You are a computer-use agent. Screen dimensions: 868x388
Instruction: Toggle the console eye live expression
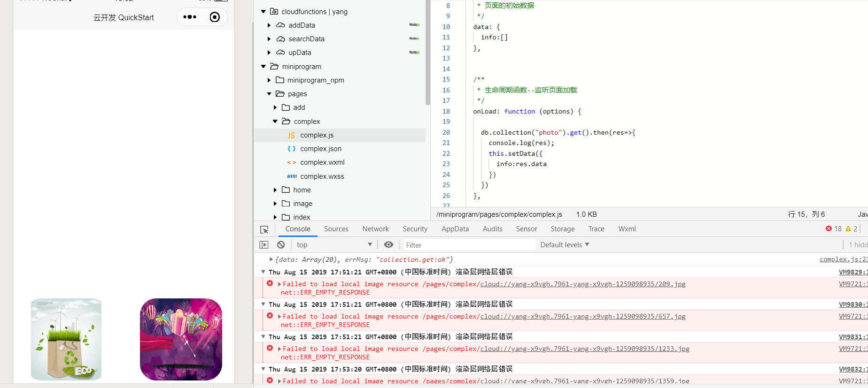[x=388, y=245]
